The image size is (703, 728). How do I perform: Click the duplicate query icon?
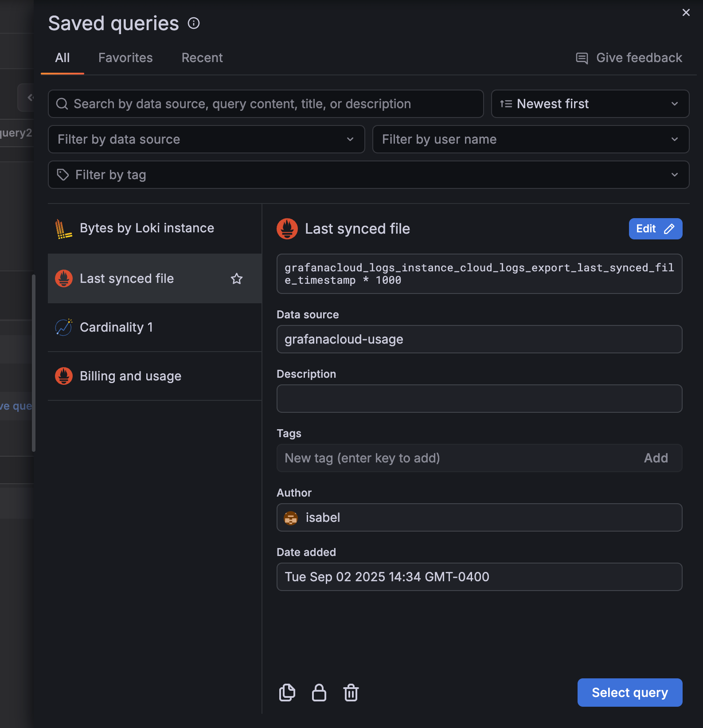click(x=287, y=693)
